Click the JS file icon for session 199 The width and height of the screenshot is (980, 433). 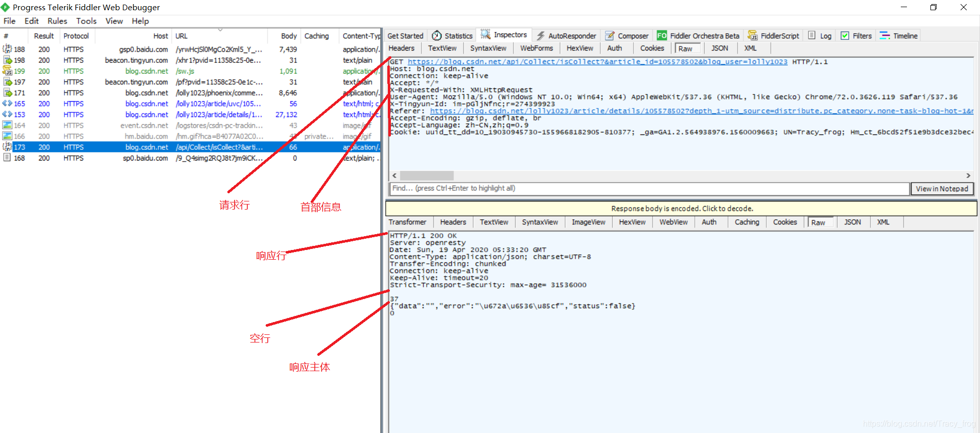tap(7, 71)
